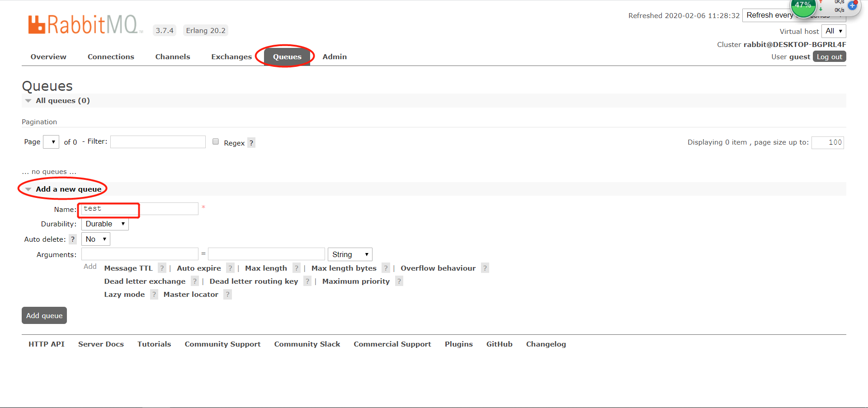Screen dimensions: 868x408
Task: Open the HTTP API link
Action: click(47, 344)
